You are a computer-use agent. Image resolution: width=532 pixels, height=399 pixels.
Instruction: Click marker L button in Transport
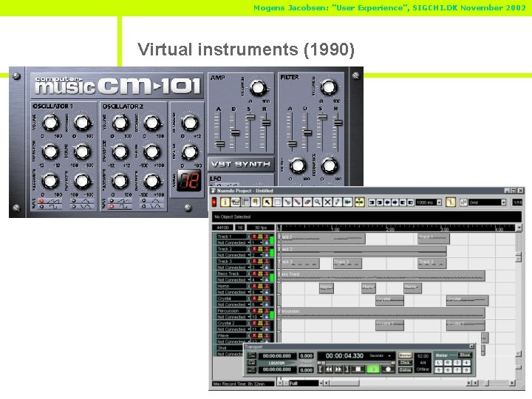[439, 363]
